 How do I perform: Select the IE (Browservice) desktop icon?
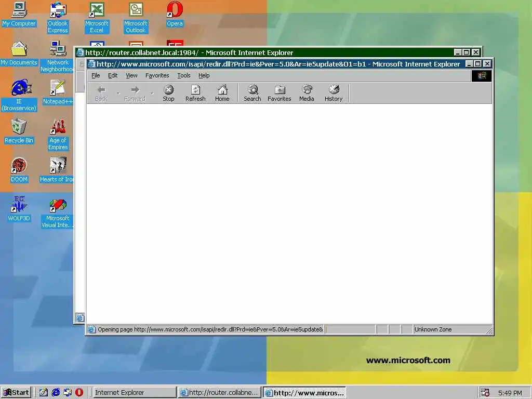point(19,96)
